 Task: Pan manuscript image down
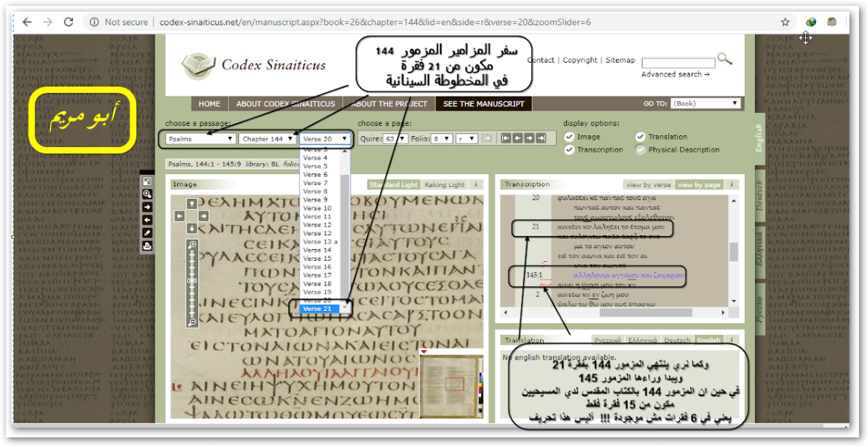[192, 228]
